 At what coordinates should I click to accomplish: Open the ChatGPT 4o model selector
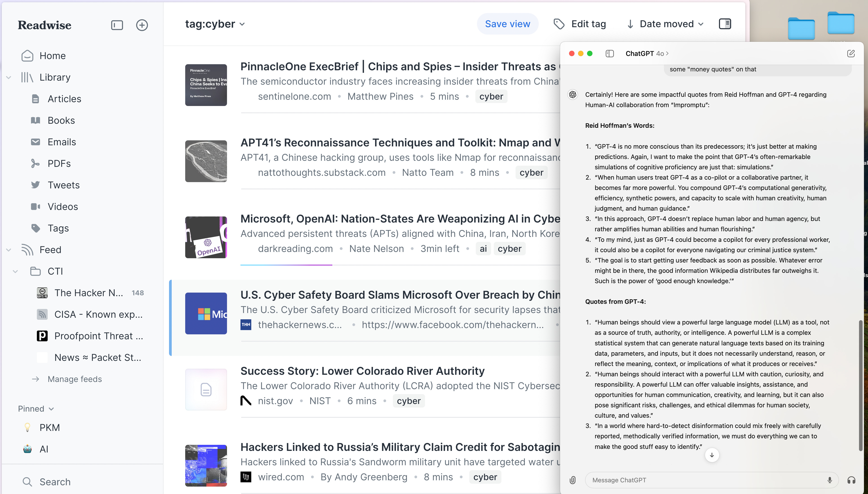[647, 54]
